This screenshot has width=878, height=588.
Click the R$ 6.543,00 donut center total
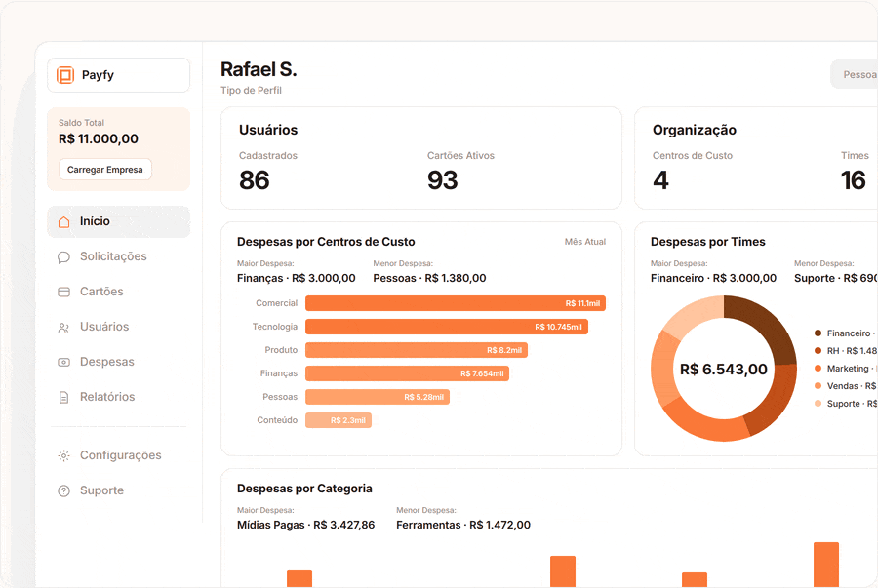pyautogui.click(x=724, y=370)
